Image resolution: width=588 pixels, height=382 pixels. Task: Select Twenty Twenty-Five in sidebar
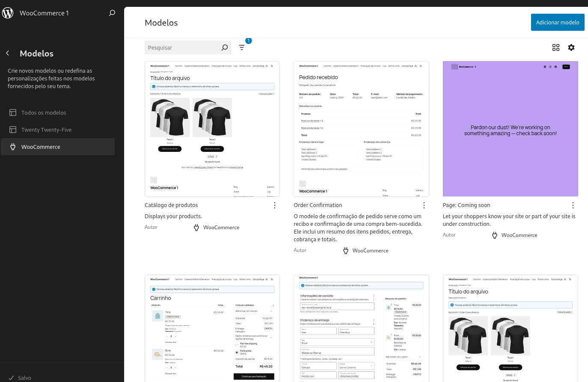click(x=58, y=130)
